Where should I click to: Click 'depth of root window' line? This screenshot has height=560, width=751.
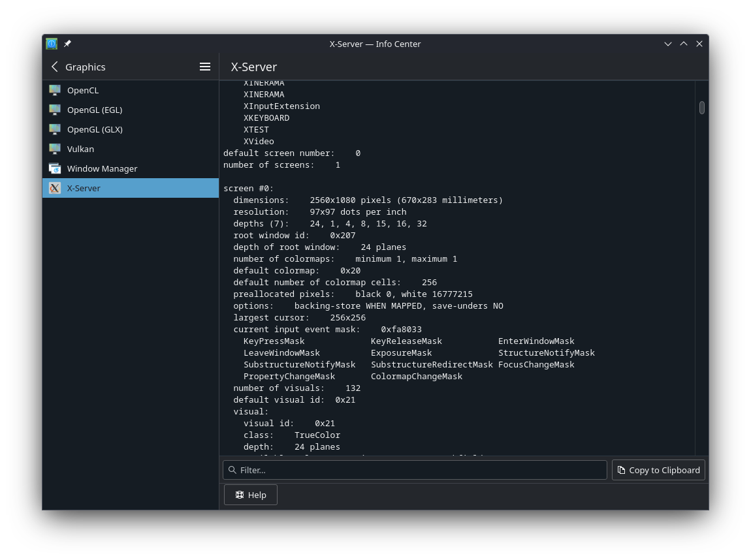[320, 247]
